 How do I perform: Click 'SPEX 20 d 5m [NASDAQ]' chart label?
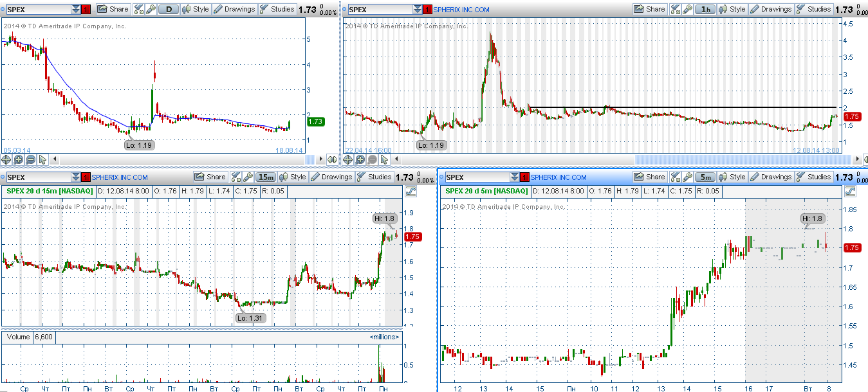point(486,191)
